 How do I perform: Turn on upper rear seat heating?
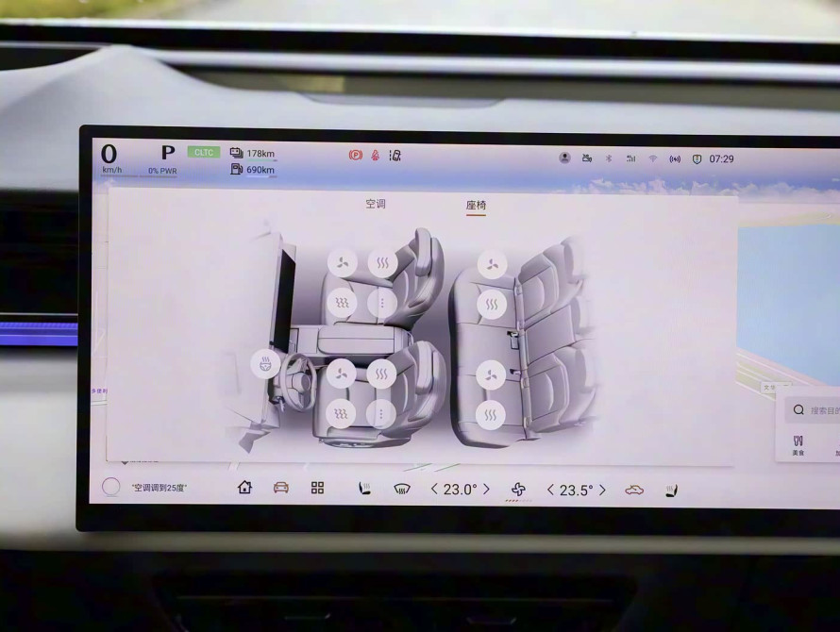tap(491, 304)
